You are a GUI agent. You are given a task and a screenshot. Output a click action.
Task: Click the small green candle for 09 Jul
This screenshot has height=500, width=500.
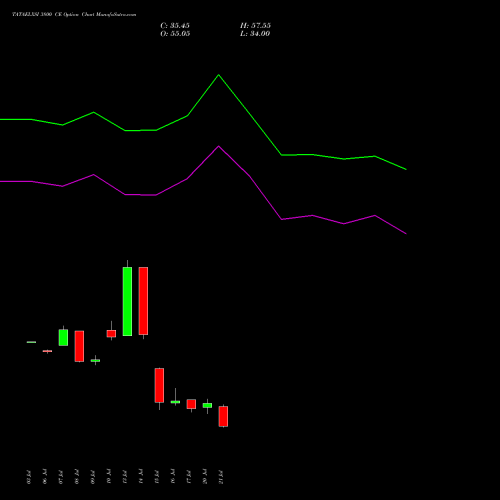click(x=95, y=360)
